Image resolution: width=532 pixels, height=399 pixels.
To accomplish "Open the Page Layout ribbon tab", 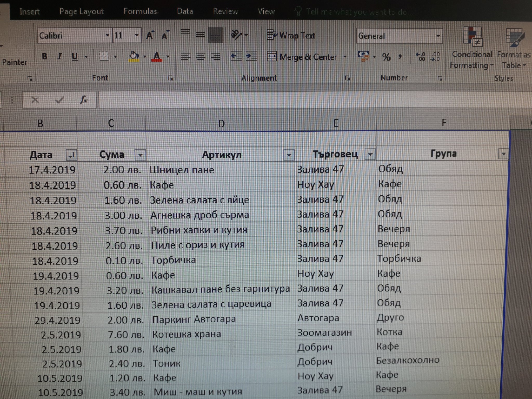I will 81,11.
